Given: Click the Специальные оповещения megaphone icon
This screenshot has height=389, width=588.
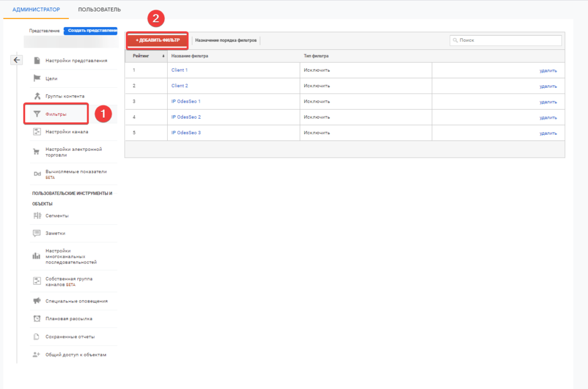Looking at the screenshot, I should 37,301.
